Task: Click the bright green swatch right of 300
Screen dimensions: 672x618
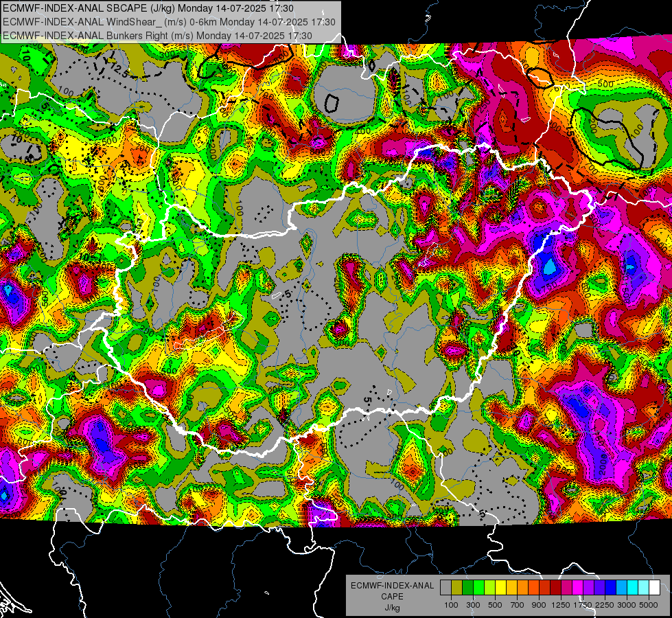Action: point(478,588)
